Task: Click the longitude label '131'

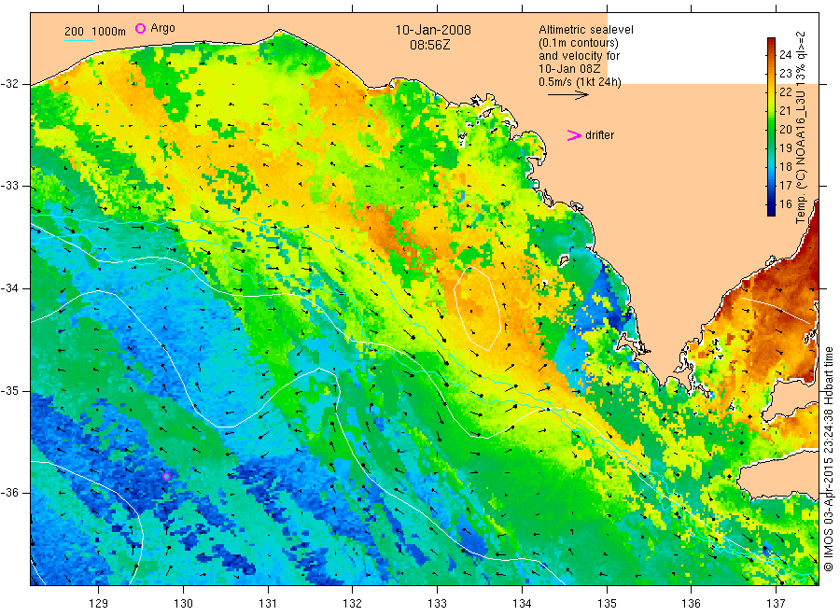Action: tap(268, 603)
